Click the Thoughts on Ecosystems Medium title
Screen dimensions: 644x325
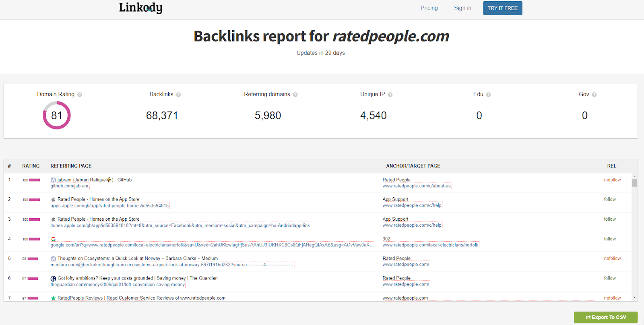click(138, 259)
